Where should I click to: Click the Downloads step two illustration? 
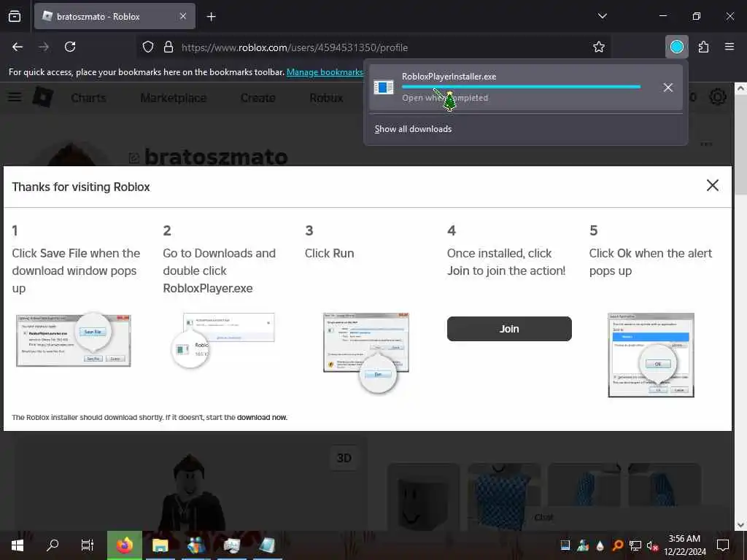(223, 340)
